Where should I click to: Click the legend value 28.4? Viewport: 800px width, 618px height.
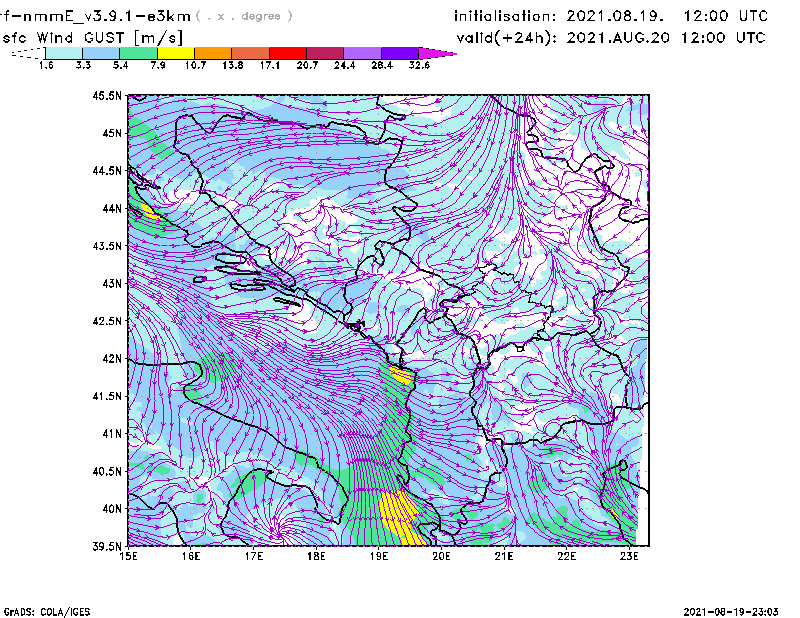382,65
